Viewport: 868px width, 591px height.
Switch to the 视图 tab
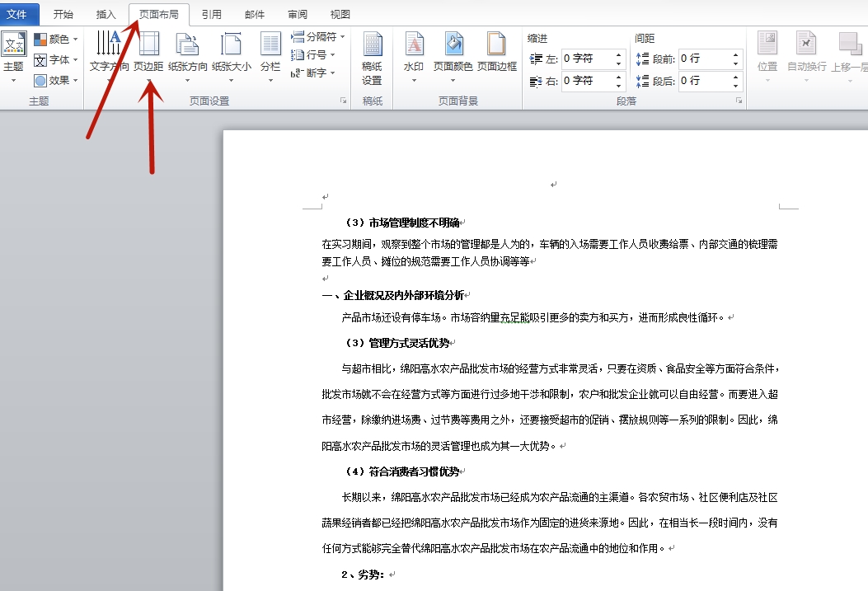pos(340,14)
